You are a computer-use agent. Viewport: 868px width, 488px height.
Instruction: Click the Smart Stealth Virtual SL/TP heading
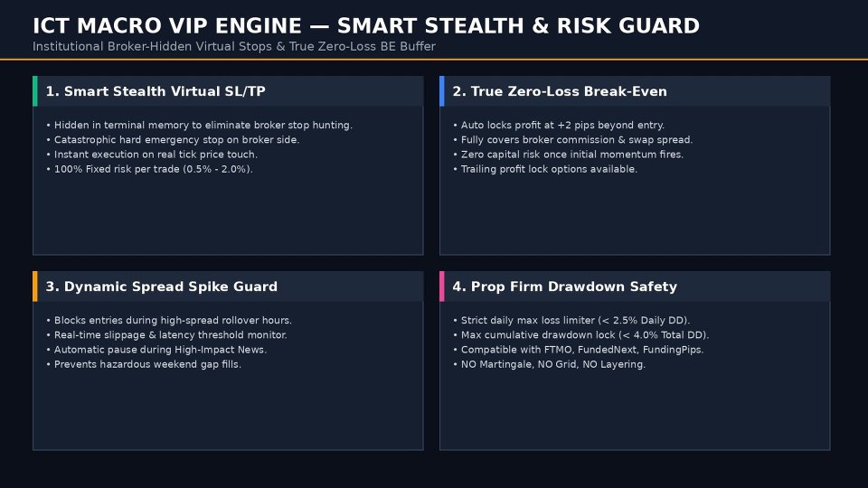[156, 91]
